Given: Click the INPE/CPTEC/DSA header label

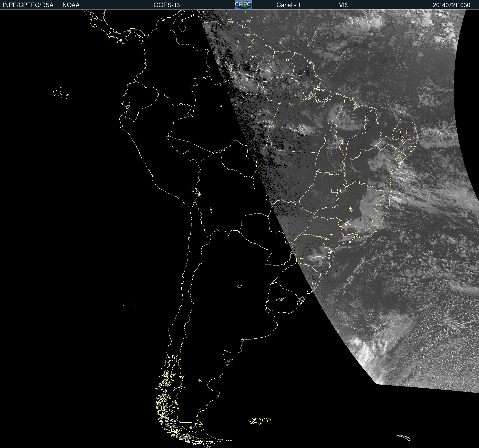Looking at the screenshot, I should pos(28,5).
